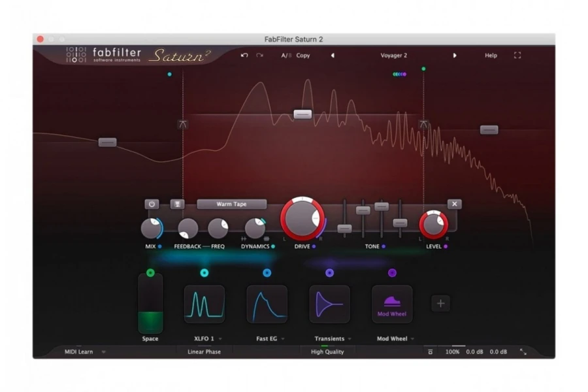Redo the last undone change

(x=259, y=55)
